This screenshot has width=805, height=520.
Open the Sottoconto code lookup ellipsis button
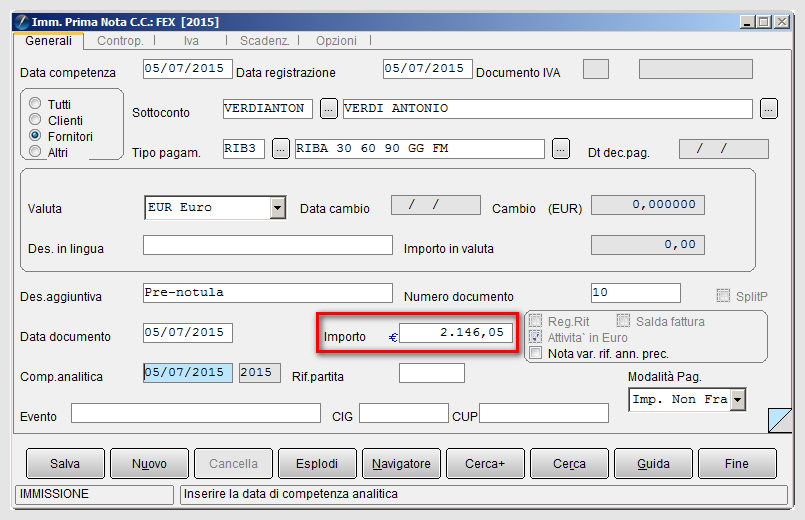[x=329, y=109]
